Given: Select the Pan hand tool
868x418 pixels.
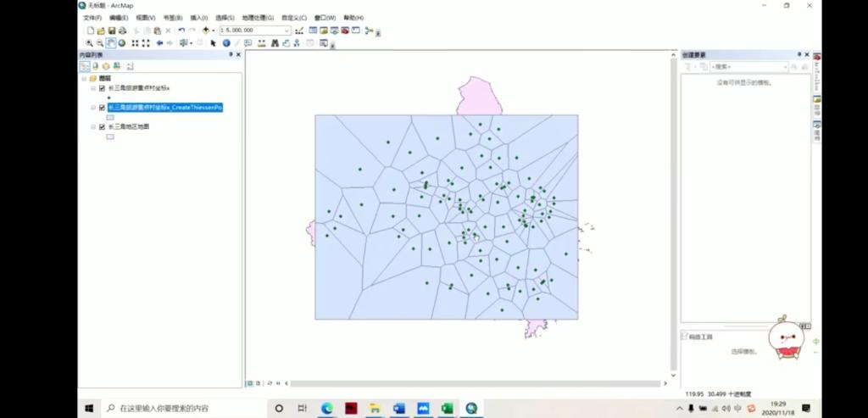Looking at the screenshot, I should 111,42.
